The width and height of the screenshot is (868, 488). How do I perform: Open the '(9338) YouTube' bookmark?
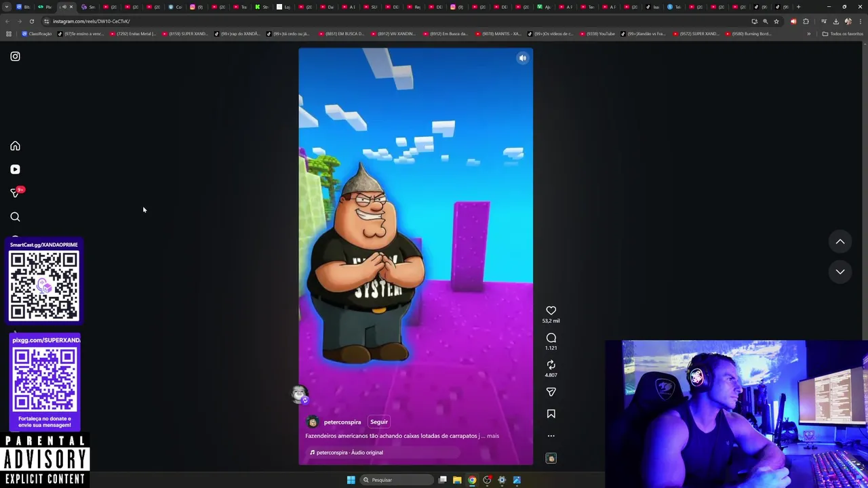coord(597,34)
